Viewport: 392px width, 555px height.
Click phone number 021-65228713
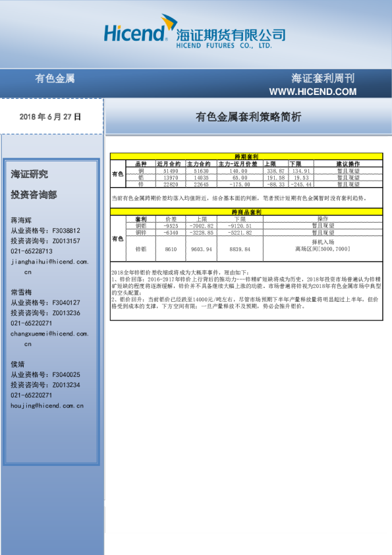(32, 251)
